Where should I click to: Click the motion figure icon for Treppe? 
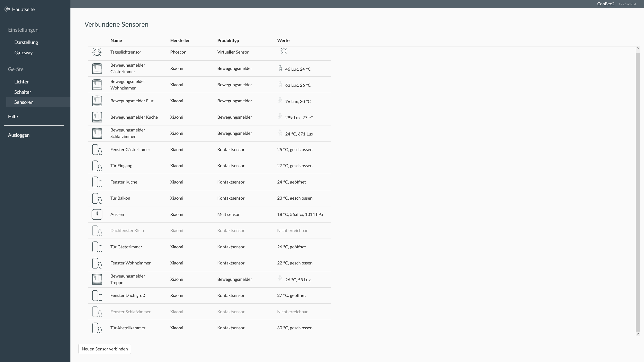tap(280, 279)
